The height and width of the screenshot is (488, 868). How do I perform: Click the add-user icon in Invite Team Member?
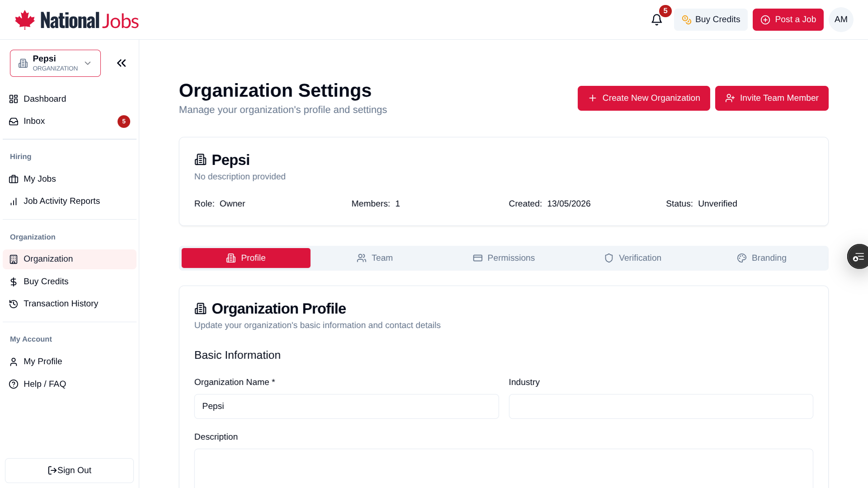(730, 98)
